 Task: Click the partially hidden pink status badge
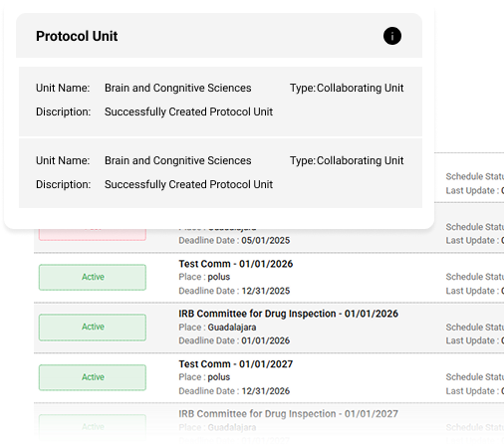(x=93, y=234)
